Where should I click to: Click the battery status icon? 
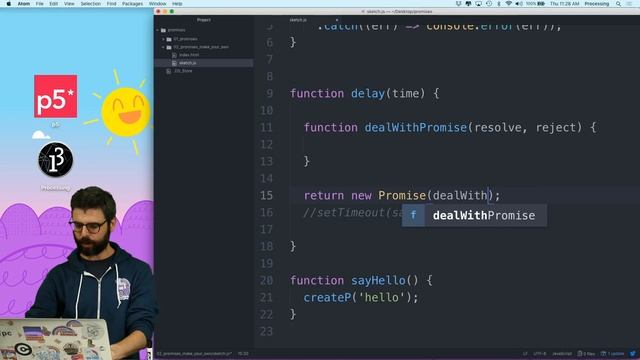tap(536, 4)
